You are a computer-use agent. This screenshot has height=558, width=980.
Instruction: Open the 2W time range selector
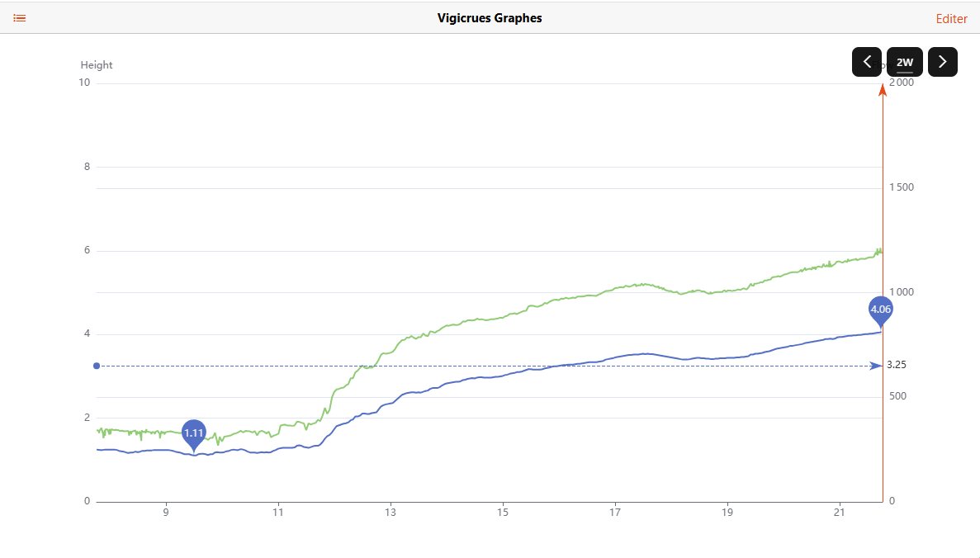tap(905, 62)
